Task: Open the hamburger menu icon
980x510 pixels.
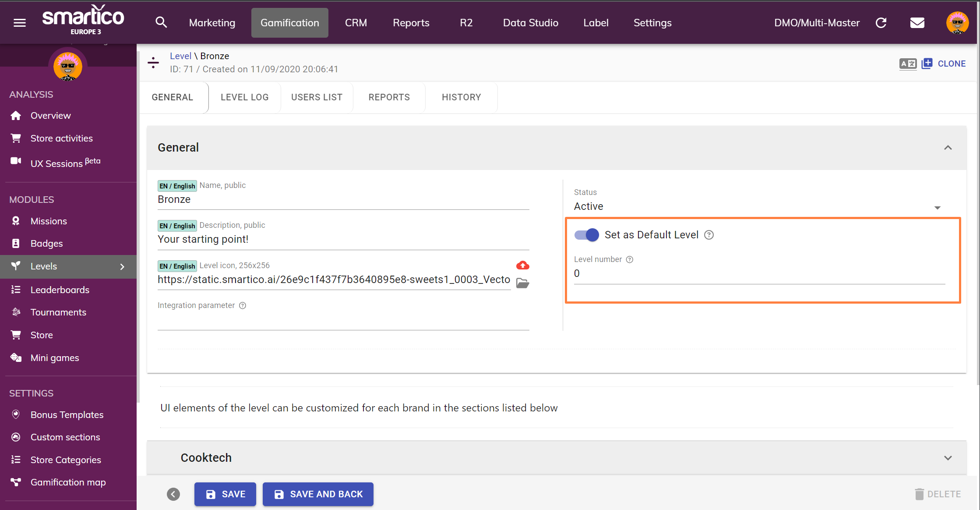Action: click(x=20, y=23)
